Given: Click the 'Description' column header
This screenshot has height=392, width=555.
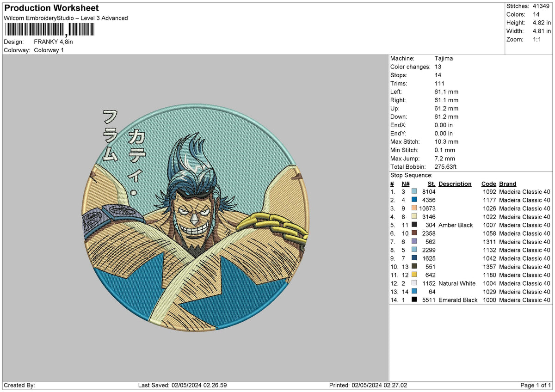Looking at the screenshot, I should pyautogui.click(x=455, y=184).
